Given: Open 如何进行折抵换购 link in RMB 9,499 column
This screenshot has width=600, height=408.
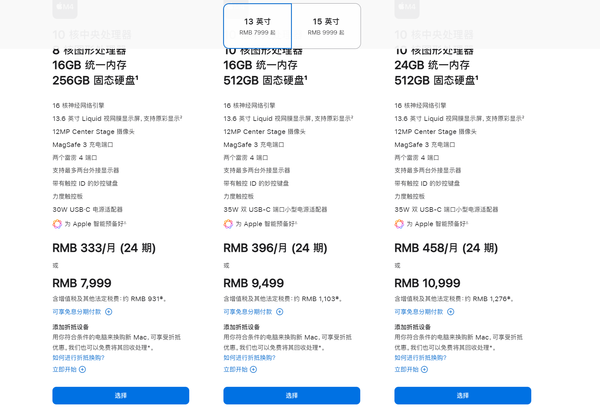Looking at the screenshot, I should [x=249, y=357].
